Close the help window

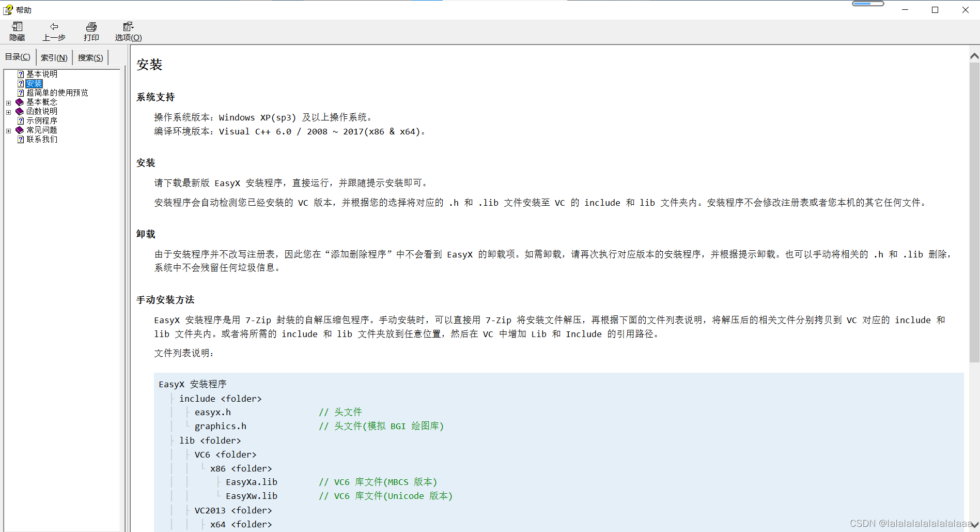[965, 10]
